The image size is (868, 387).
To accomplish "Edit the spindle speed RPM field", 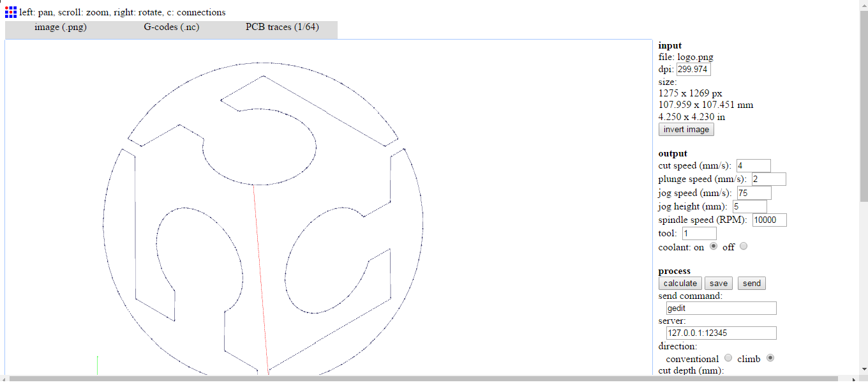I will pos(770,220).
